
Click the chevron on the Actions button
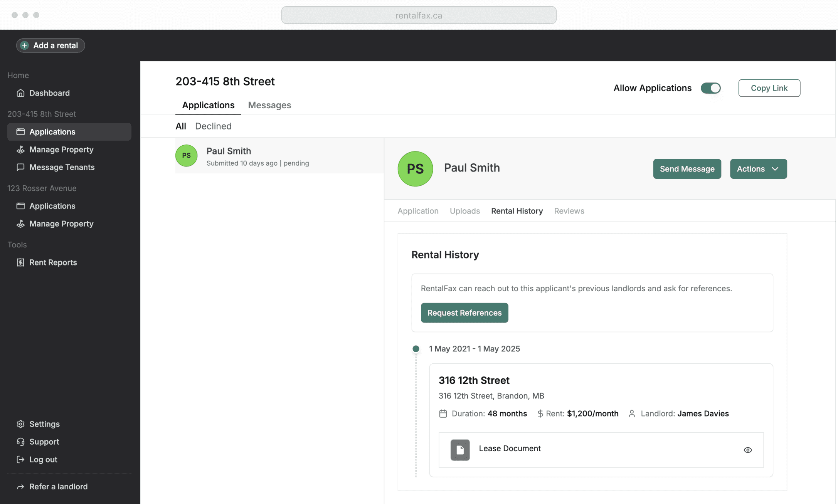click(x=775, y=169)
